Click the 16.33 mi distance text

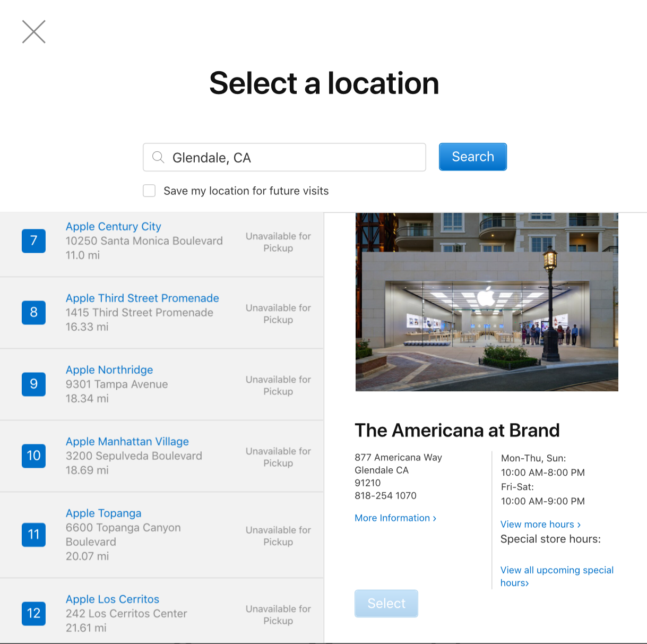click(87, 327)
